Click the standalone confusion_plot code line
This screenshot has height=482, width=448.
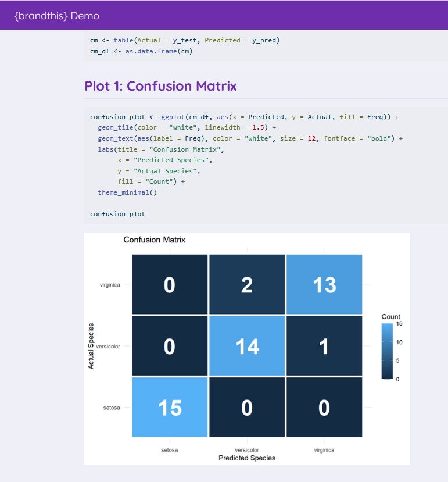(x=117, y=214)
